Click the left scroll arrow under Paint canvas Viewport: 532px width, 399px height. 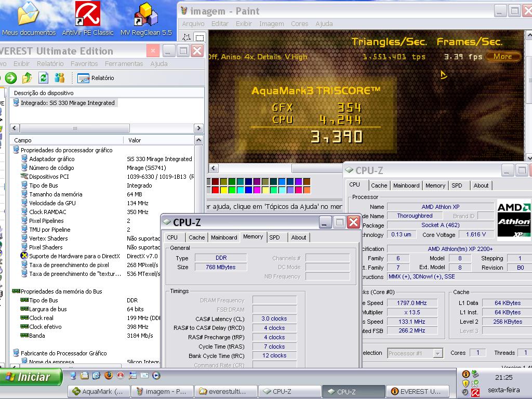point(214,168)
